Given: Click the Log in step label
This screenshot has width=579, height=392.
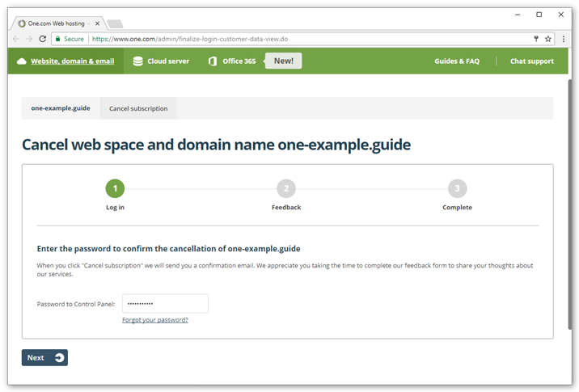Looking at the screenshot, I should [x=115, y=208].
